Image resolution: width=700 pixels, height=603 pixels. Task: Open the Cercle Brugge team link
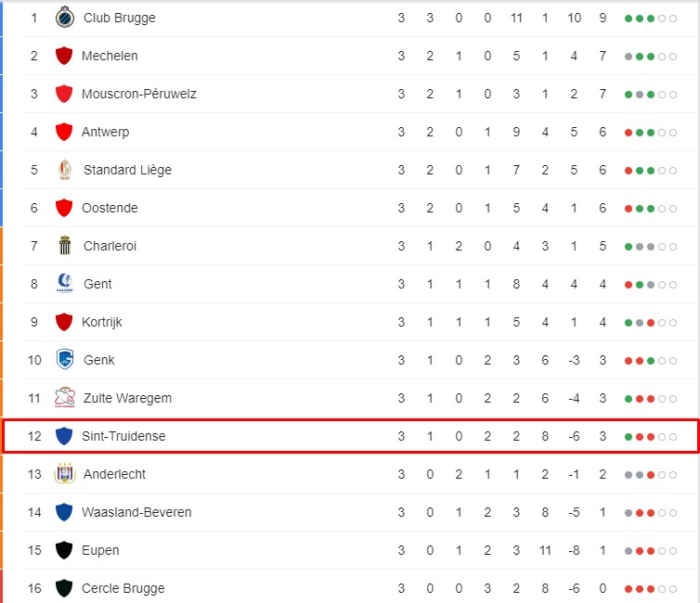[123, 588]
